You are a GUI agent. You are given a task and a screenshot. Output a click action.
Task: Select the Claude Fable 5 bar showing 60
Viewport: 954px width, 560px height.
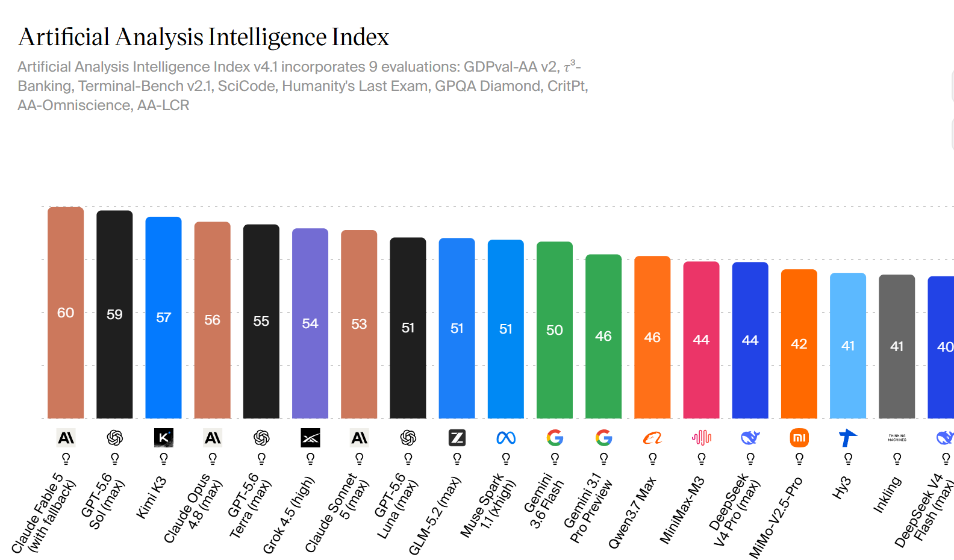coord(66,313)
